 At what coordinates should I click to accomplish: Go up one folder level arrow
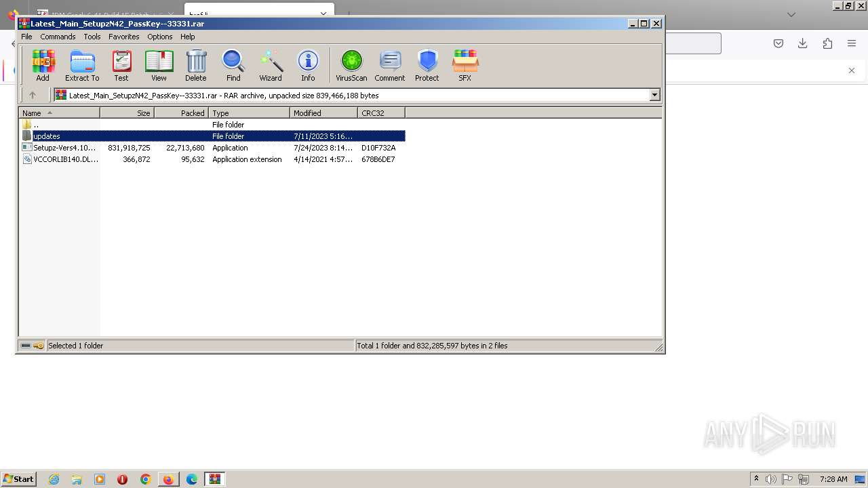[x=32, y=96]
